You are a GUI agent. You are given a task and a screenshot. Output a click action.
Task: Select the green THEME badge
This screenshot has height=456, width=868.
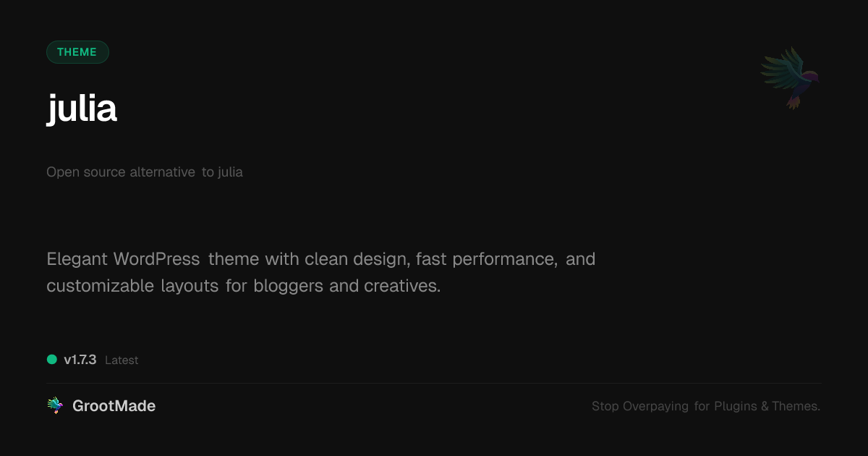(77, 52)
